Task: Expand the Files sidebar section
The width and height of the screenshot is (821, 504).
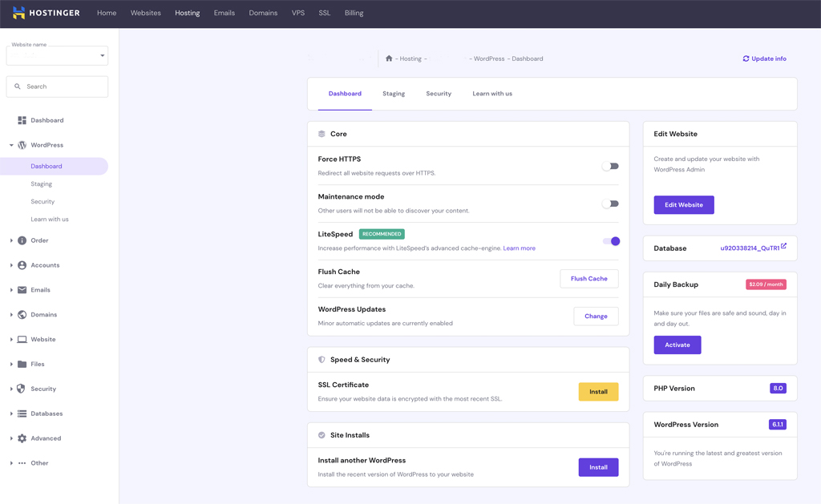Action: pos(11,364)
